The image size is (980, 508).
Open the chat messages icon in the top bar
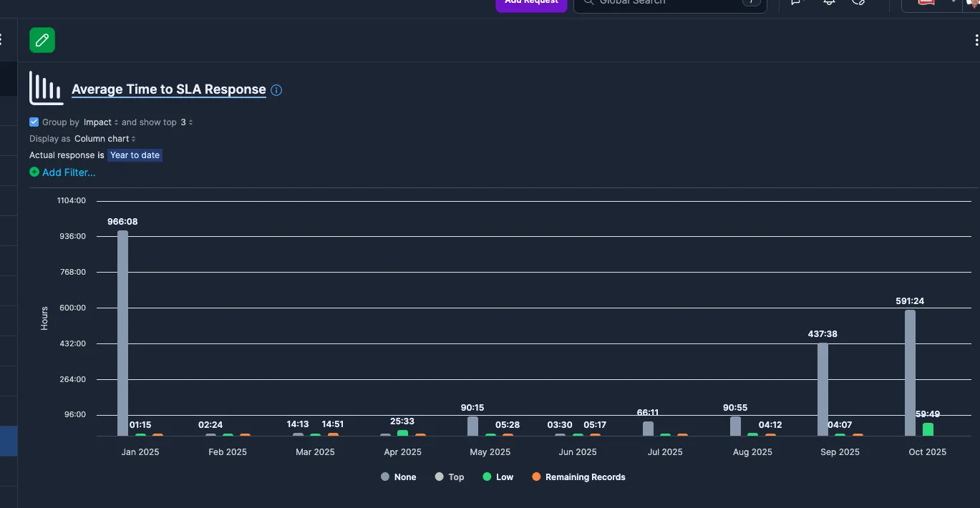(x=796, y=2)
